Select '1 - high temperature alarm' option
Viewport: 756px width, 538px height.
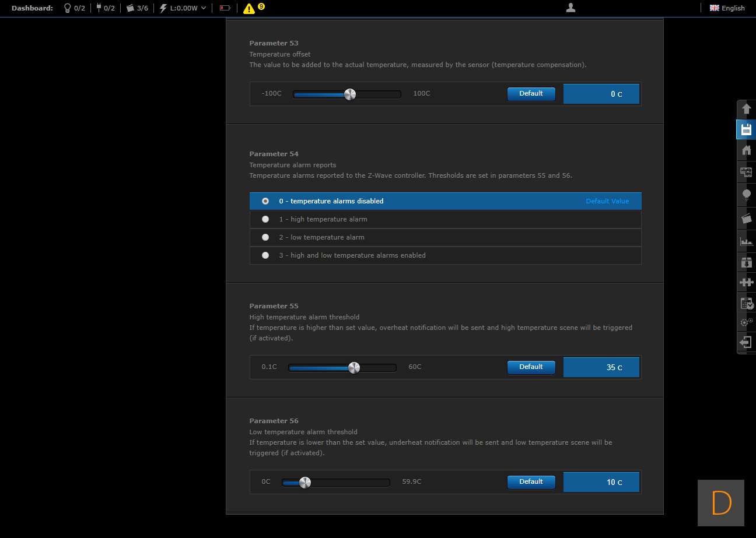coord(265,219)
